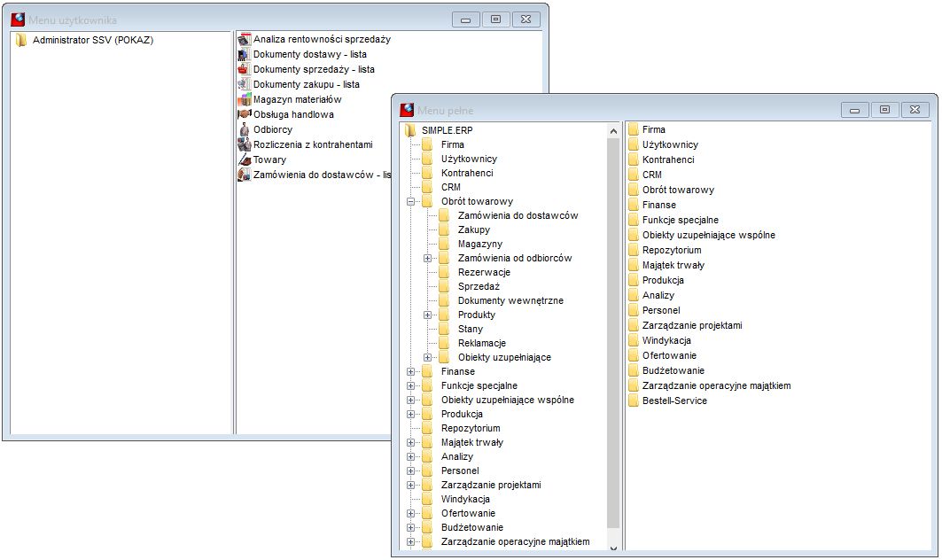Select SIMPLE.ERP root node
Viewport: 942px width, 560px height.
click(x=447, y=130)
